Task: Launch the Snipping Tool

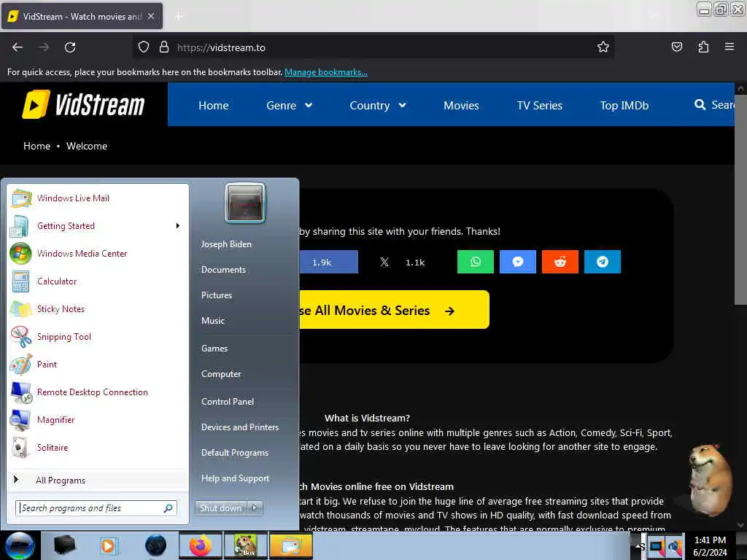Action: pyautogui.click(x=98, y=336)
